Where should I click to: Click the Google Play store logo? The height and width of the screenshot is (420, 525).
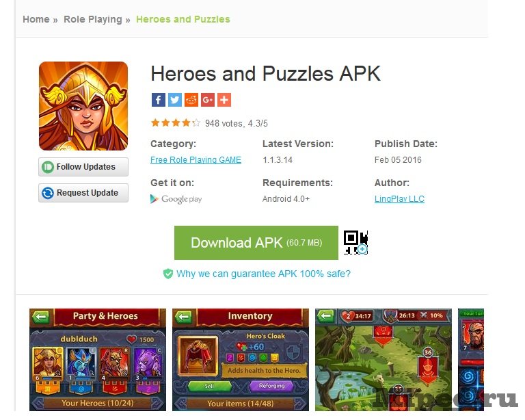(176, 199)
